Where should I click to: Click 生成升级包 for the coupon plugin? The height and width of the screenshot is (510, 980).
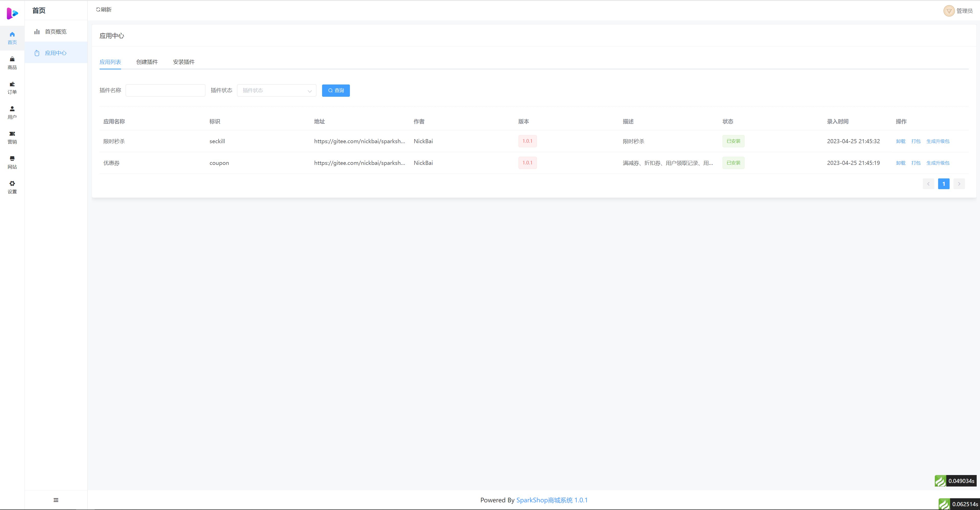click(938, 163)
